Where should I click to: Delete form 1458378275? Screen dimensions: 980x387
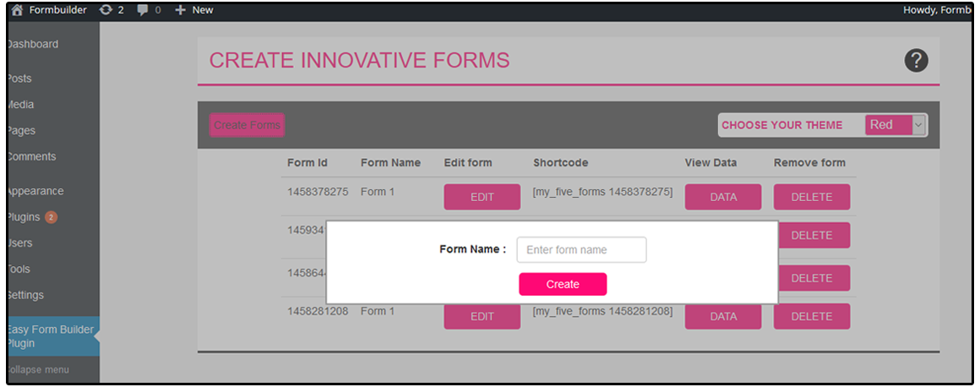[x=812, y=197]
